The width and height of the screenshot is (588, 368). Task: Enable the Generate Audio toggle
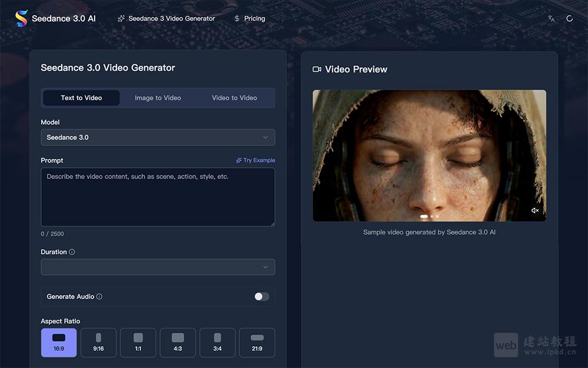[x=262, y=297]
